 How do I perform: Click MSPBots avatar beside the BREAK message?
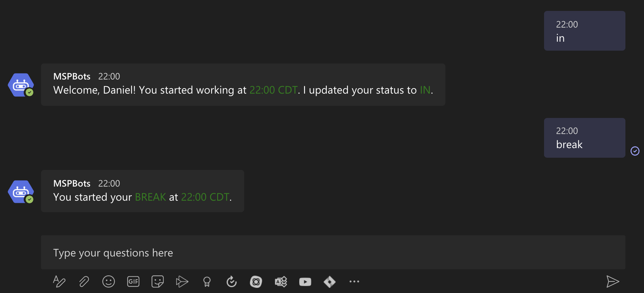21,192
